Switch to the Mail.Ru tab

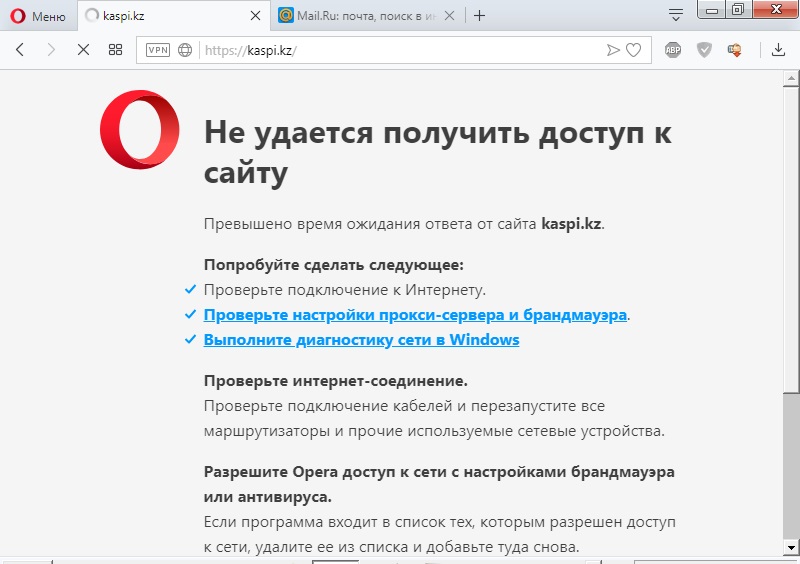366,16
